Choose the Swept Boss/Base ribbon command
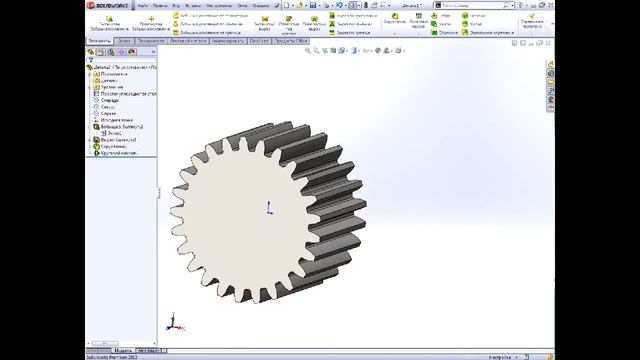Screen dimensions: 640x360 (x=210, y=15)
